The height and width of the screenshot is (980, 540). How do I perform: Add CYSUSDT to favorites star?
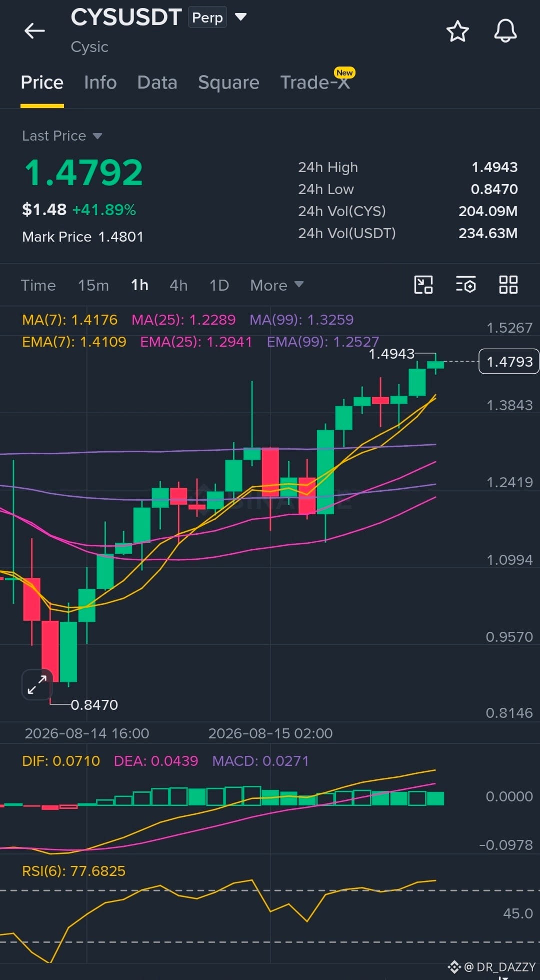click(x=457, y=31)
